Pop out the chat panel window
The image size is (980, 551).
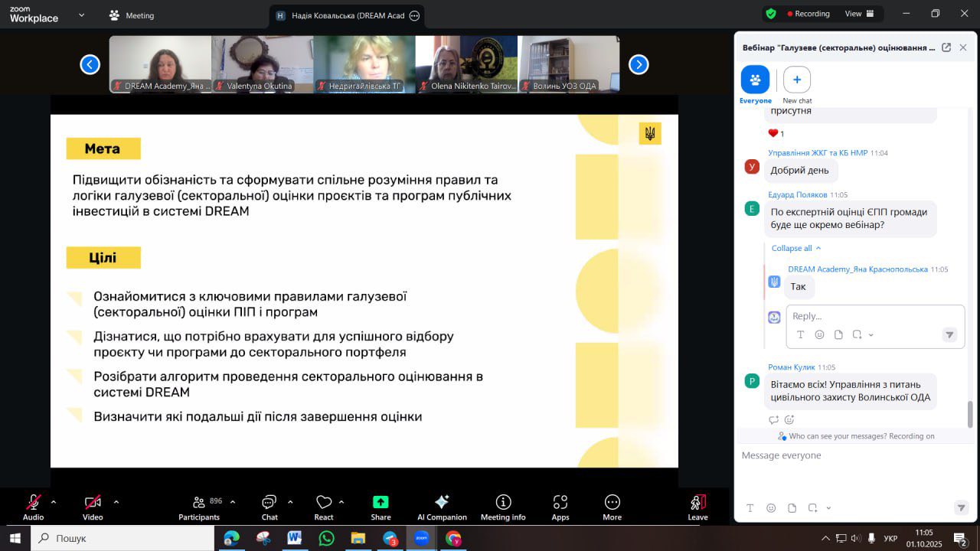946,47
